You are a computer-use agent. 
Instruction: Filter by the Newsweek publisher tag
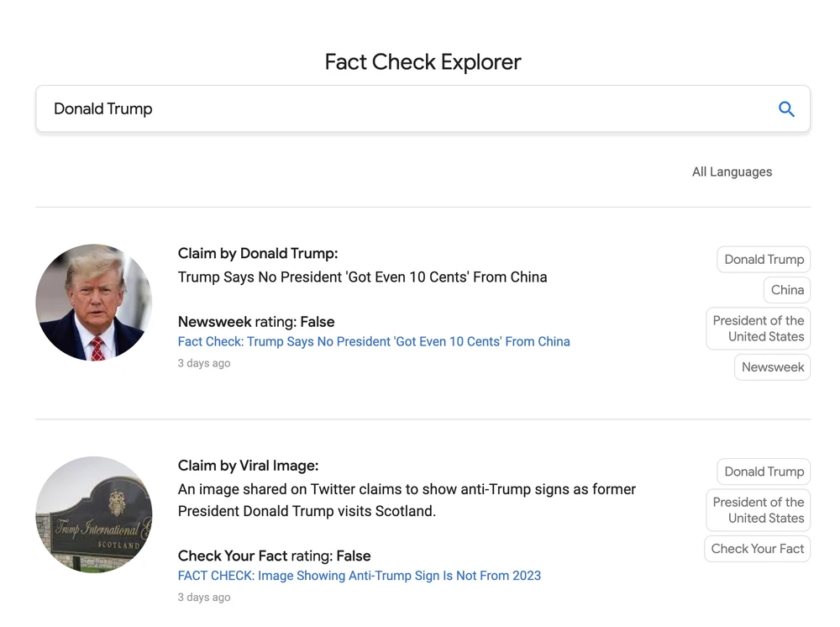(772, 366)
